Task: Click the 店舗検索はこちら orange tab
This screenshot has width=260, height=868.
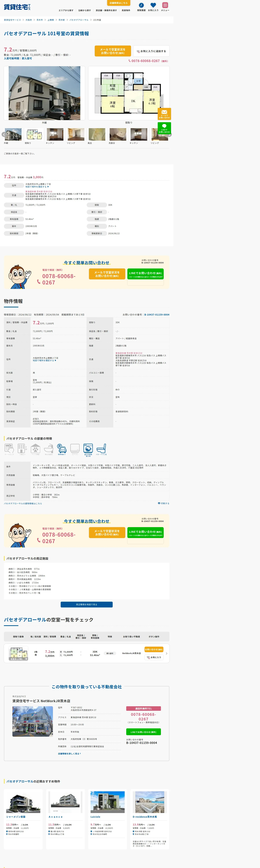Action: pos(118,3)
